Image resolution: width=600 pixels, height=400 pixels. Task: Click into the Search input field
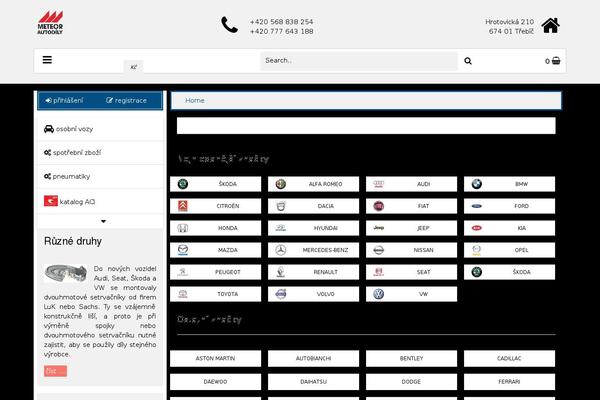pyautogui.click(x=359, y=61)
